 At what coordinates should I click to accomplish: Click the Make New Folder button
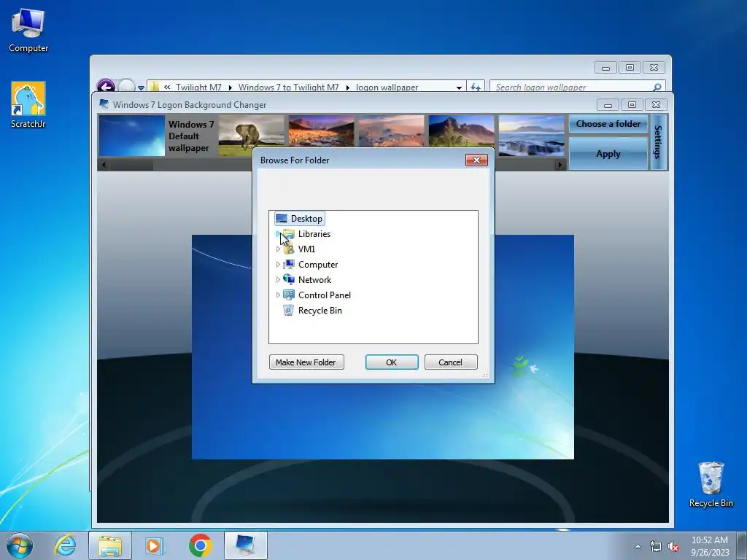click(306, 362)
